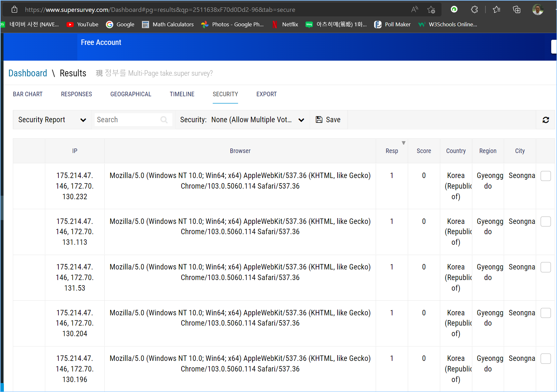Image resolution: width=557 pixels, height=392 pixels.
Task: Click the Save button
Action: pos(328,120)
